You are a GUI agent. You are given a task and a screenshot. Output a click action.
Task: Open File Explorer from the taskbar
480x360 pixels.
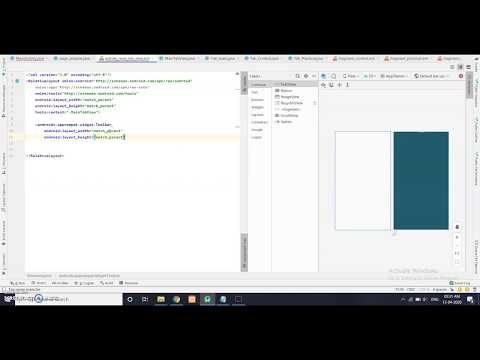click(x=161, y=299)
